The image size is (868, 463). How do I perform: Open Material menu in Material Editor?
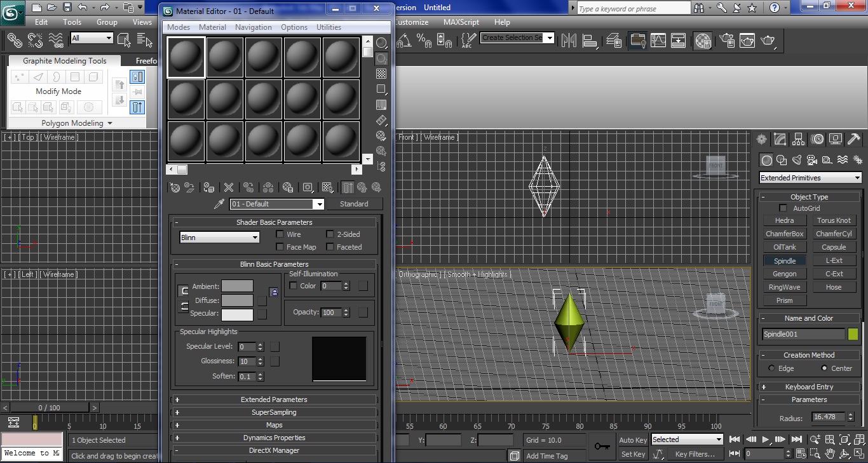point(212,27)
